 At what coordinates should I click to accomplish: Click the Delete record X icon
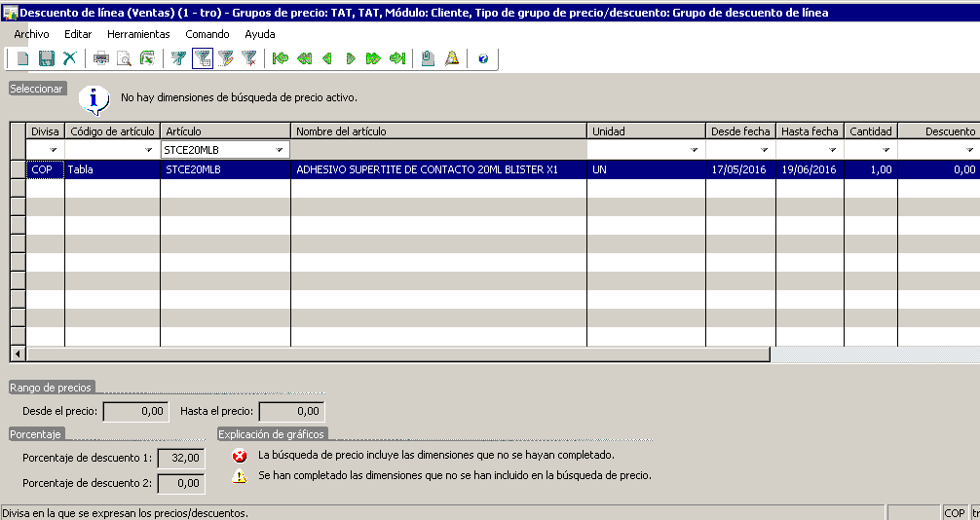(x=69, y=58)
